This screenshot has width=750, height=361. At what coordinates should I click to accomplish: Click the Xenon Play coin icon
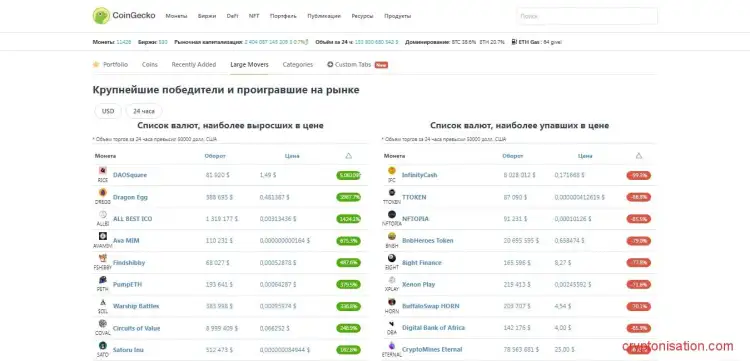[x=392, y=280]
